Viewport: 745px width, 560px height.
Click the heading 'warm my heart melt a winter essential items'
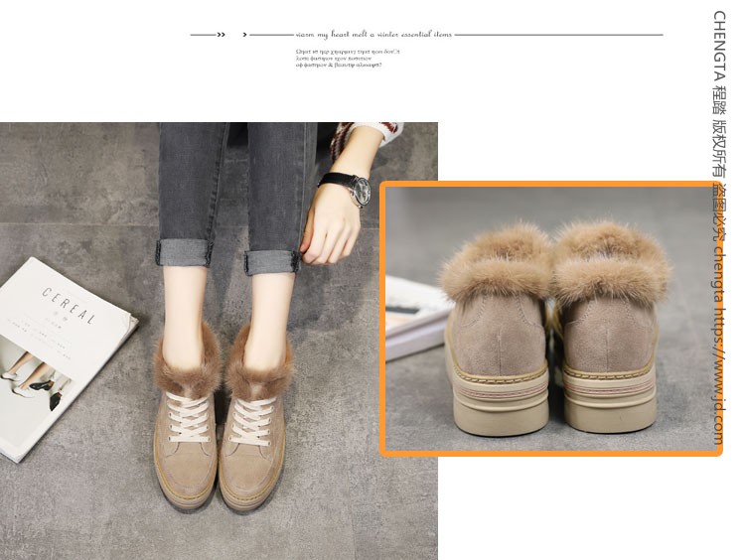(373, 34)
